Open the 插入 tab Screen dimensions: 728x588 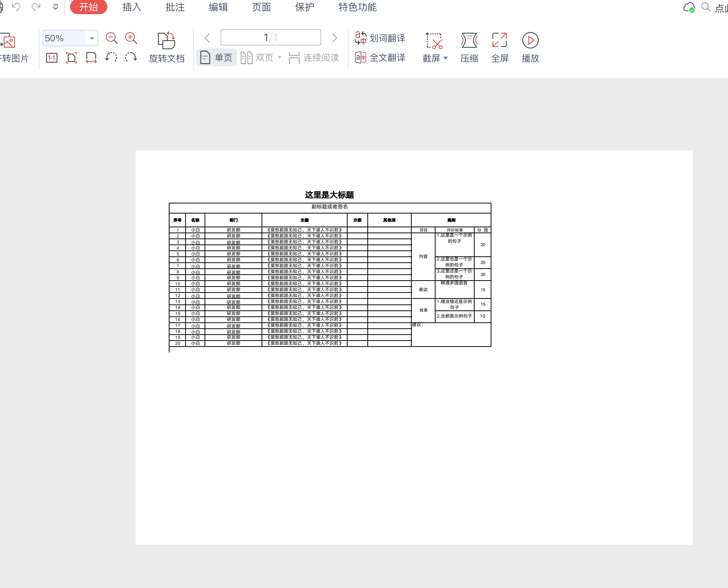pyautogui.click(x=132, y=7)
